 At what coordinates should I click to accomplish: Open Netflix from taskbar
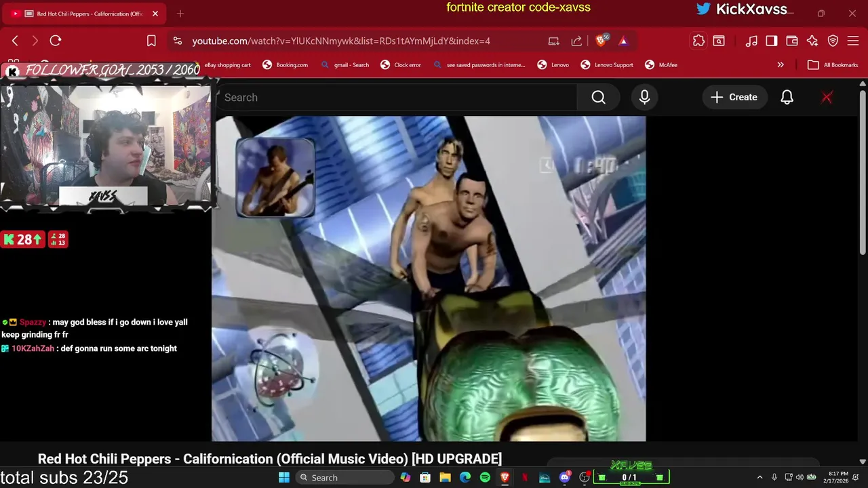click(x=525, y=478)
